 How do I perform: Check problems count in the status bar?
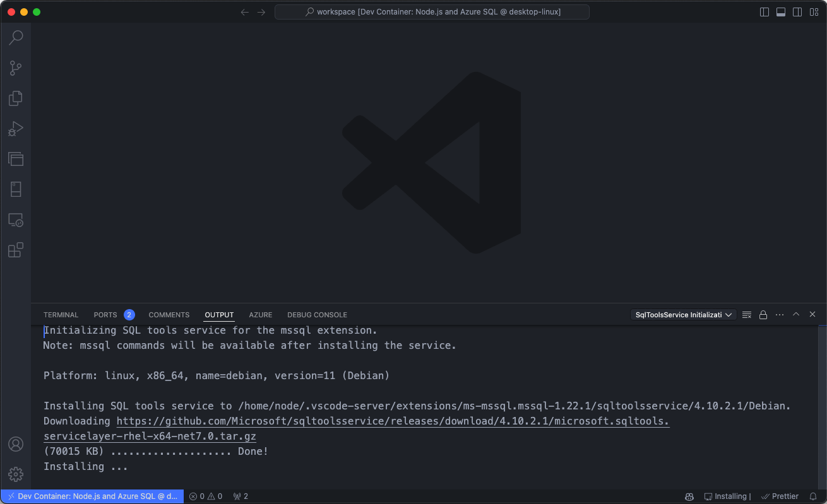click(205, 496)
